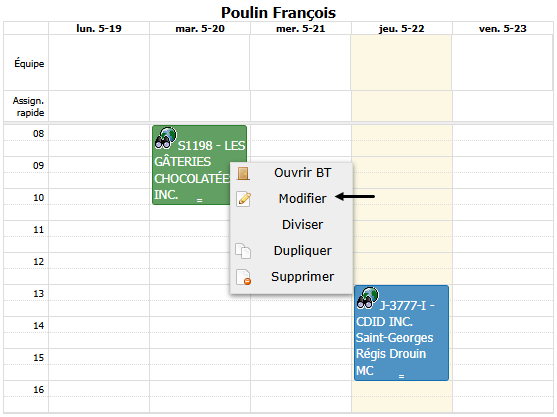This screenshot has width=557, height=417.
Task: Click the door icon beside Ouvrir BT
Action: click(x=243, y=173)
